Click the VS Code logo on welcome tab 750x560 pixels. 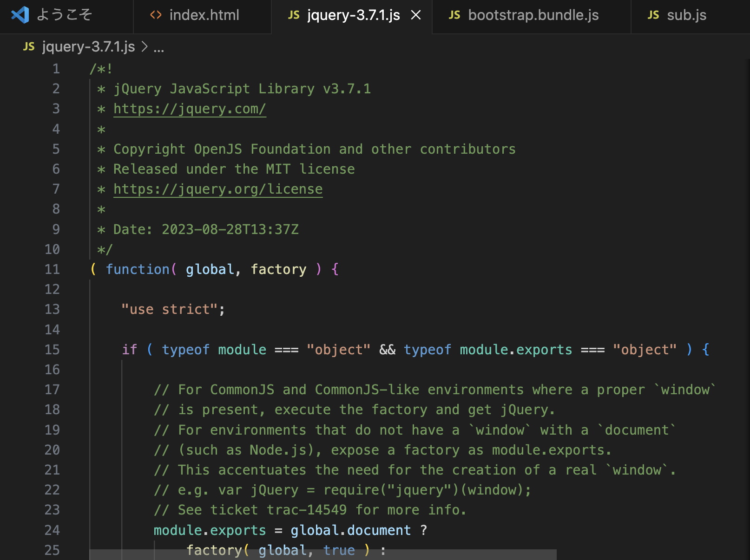20,15
